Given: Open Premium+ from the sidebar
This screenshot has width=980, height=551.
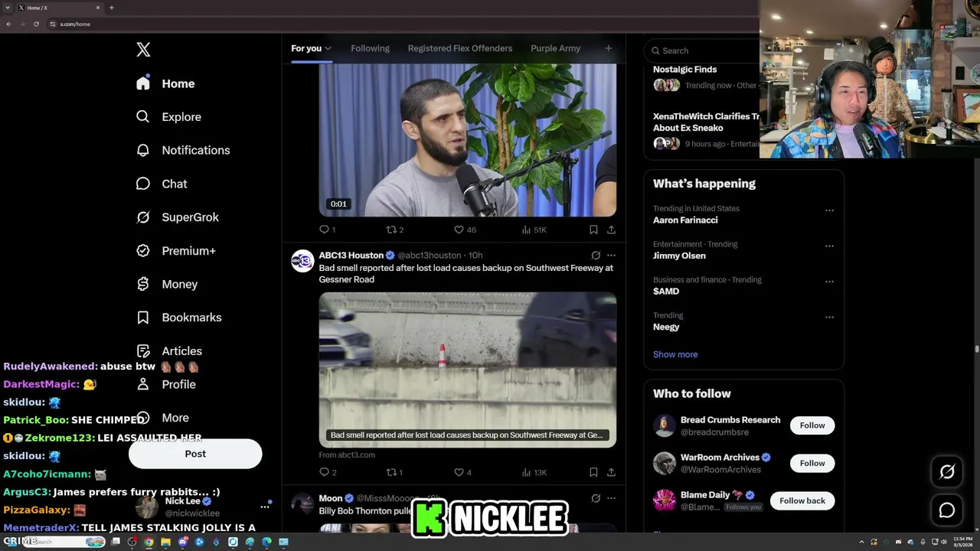Looking at the screenshot, I should click(175, 251).
